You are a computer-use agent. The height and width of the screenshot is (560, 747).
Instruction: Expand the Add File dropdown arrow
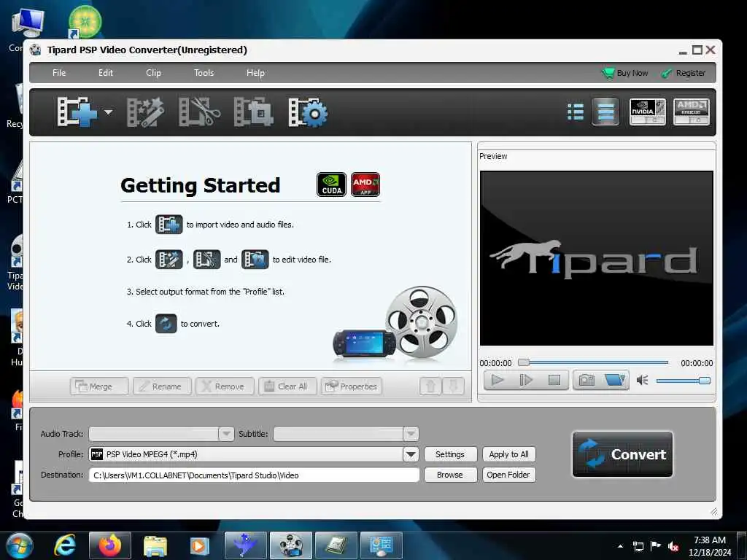pyautogui.click(x=109, y=112)
